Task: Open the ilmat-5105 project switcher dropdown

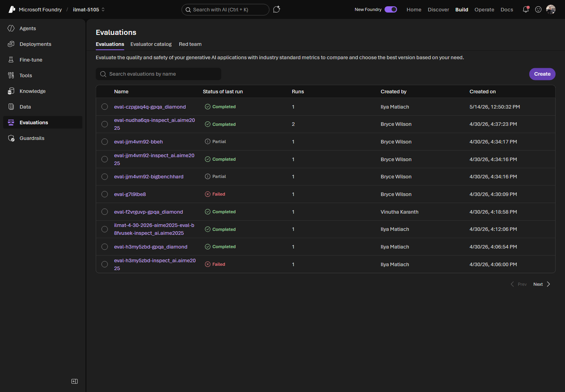Action: 89,9
